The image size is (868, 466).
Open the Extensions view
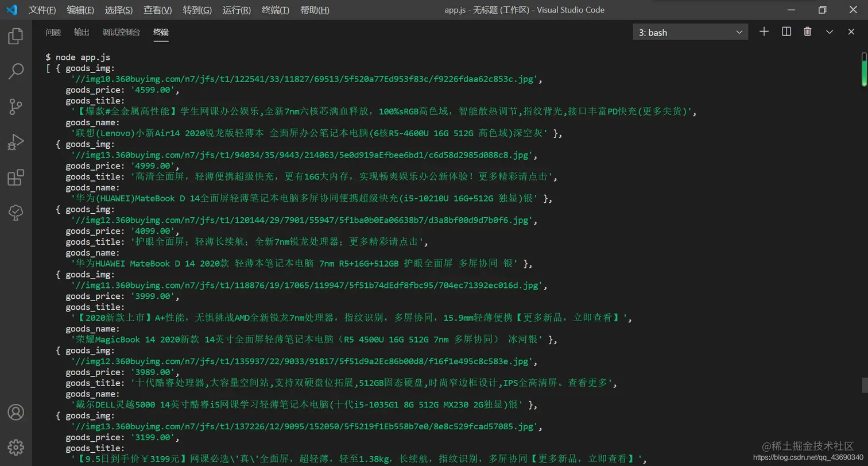click(15, 178)
